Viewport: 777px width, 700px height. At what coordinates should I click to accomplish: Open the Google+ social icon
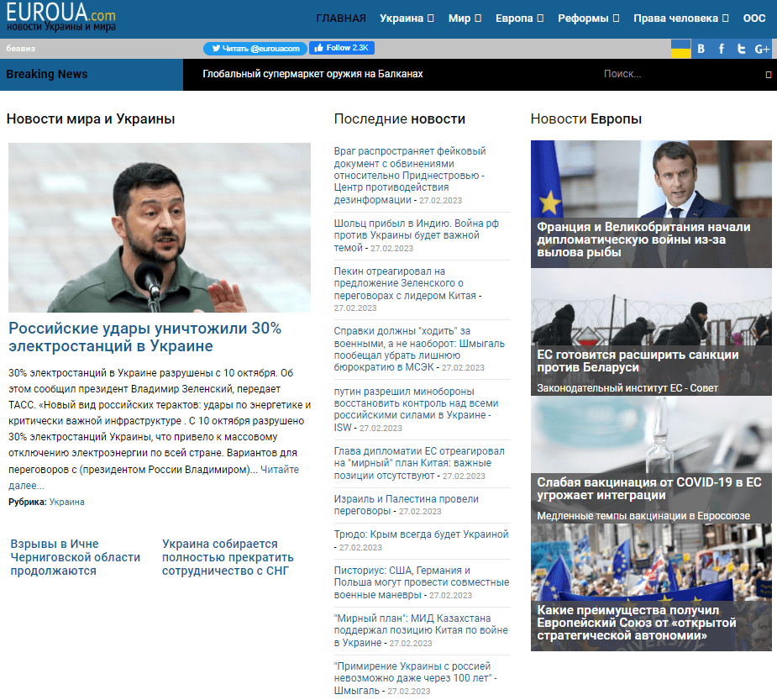[x=762, y=49]
